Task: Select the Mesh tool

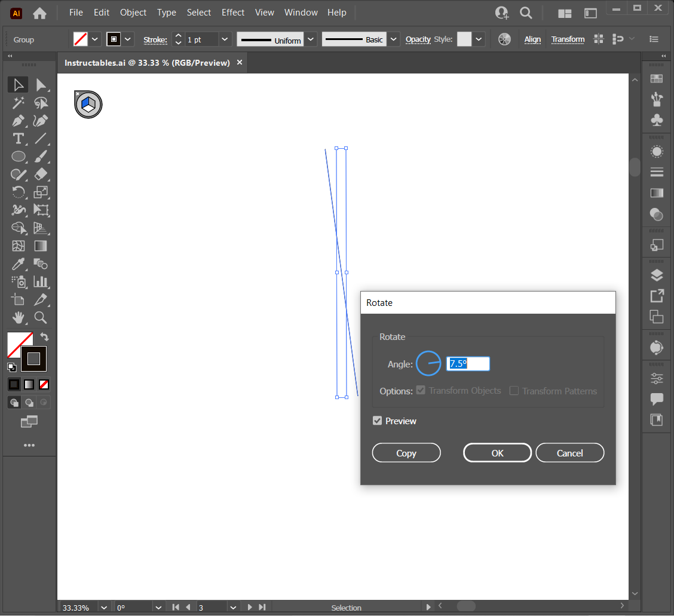Action: [x=18, y=246]
